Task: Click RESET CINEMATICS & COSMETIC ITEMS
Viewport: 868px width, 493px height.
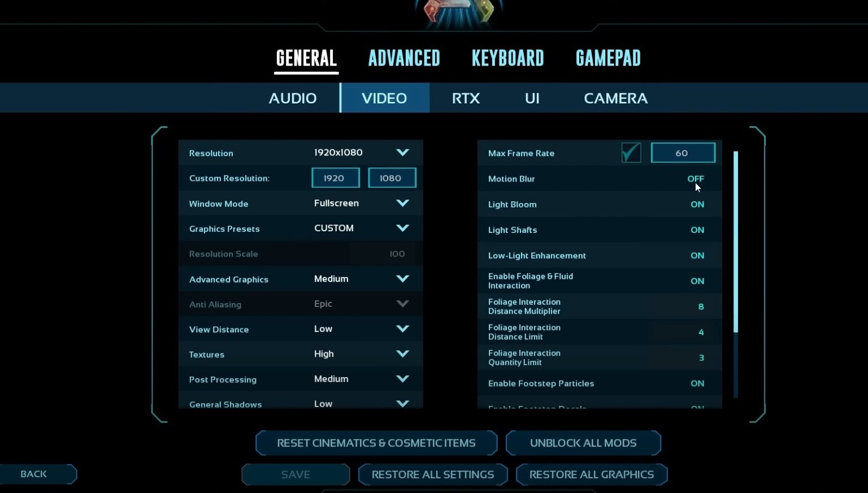Action: point(376,443)
